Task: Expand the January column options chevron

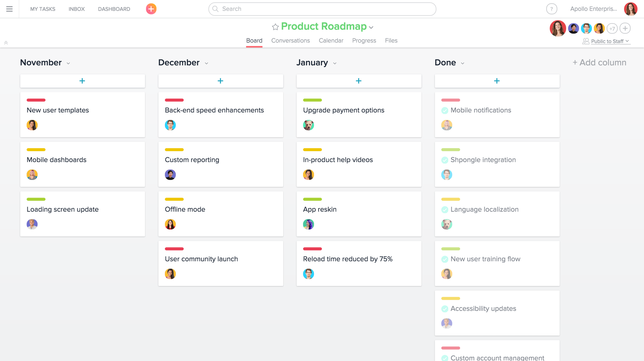Action: coord(335,63)
